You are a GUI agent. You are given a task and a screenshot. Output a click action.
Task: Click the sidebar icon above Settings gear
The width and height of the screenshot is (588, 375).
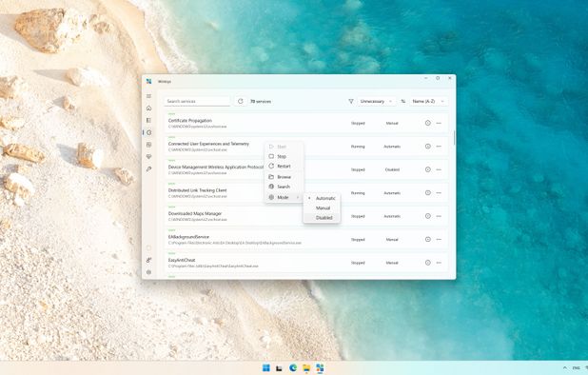click(x=148, y=260)
